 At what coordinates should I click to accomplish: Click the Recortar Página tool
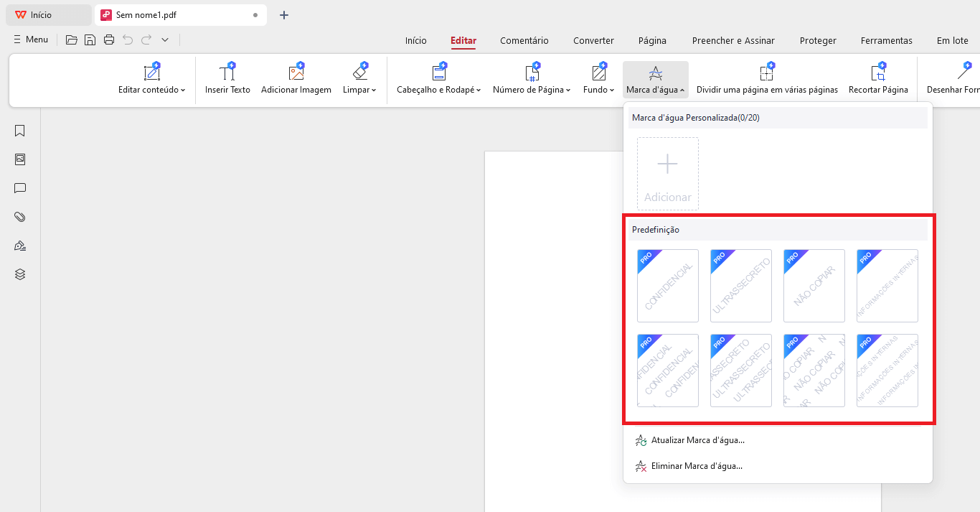[x=878, y=78]
